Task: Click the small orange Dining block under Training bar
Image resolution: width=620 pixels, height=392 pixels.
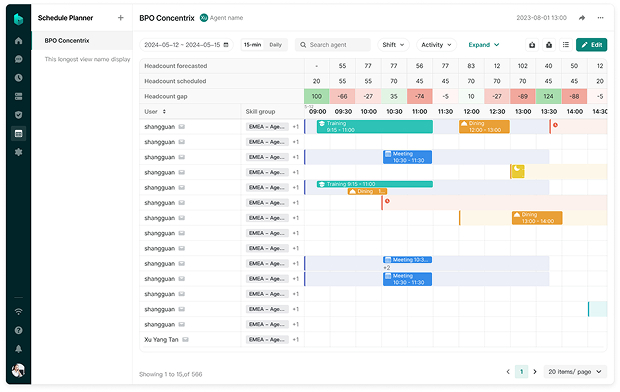Action: tap(367, 191)
